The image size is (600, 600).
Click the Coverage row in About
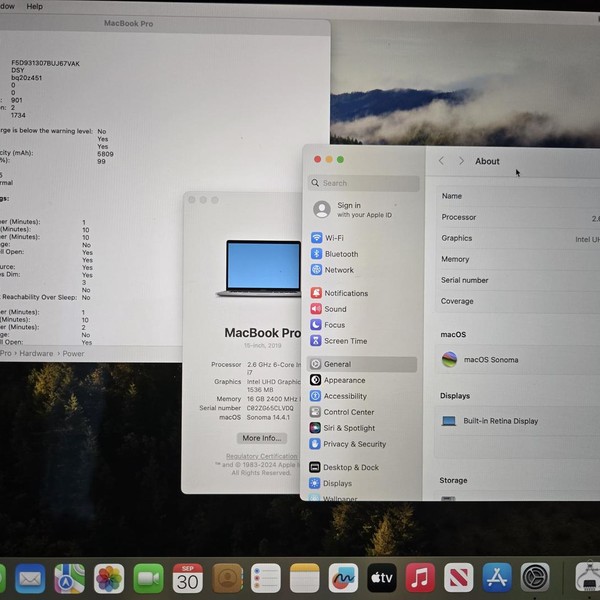[518, 301]
